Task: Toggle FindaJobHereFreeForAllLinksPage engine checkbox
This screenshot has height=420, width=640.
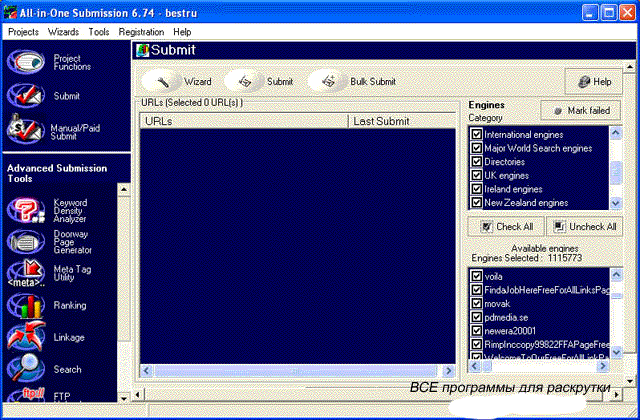Action: (x=476, y=290)
